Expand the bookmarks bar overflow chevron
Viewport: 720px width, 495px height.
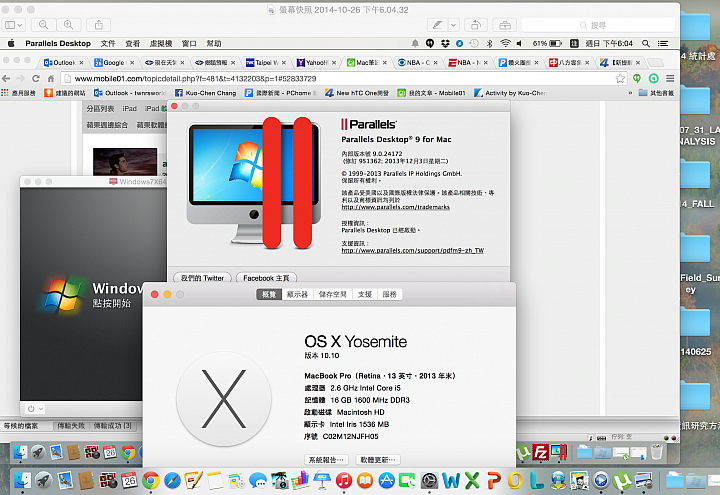coord(630,93)
